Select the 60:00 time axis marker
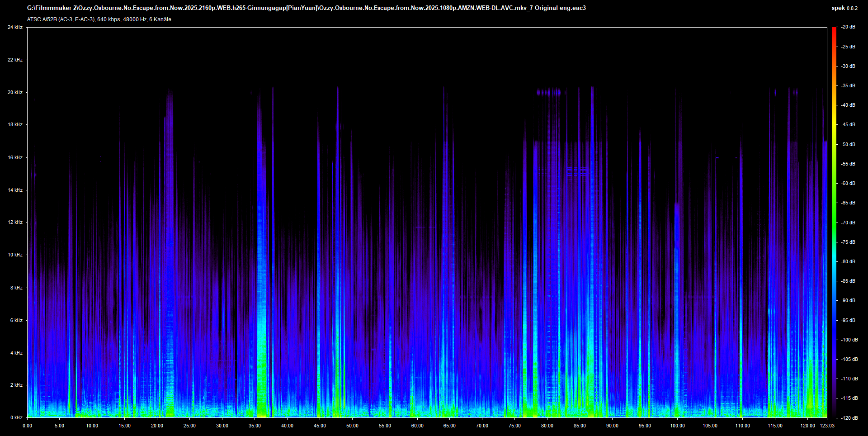 pos(417,426)
